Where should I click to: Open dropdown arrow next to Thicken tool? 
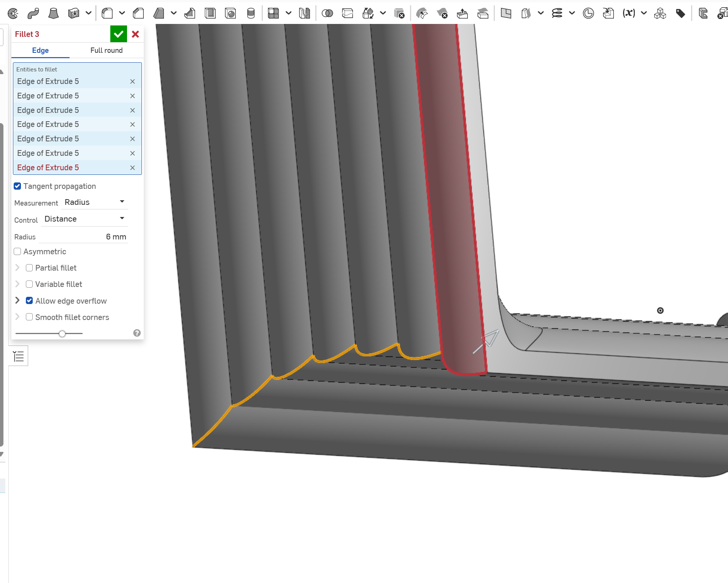pos(89,13)
